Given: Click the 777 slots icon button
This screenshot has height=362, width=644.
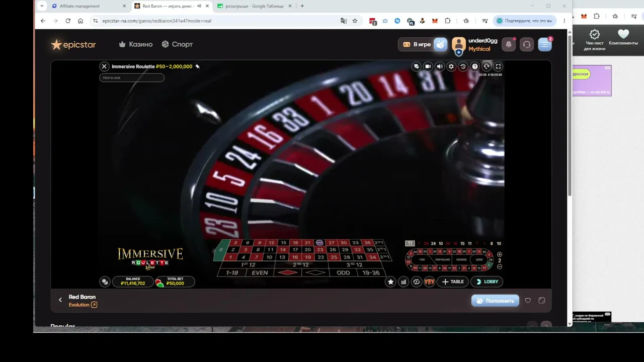Looking at the screenshot, I should pos(429,282).
